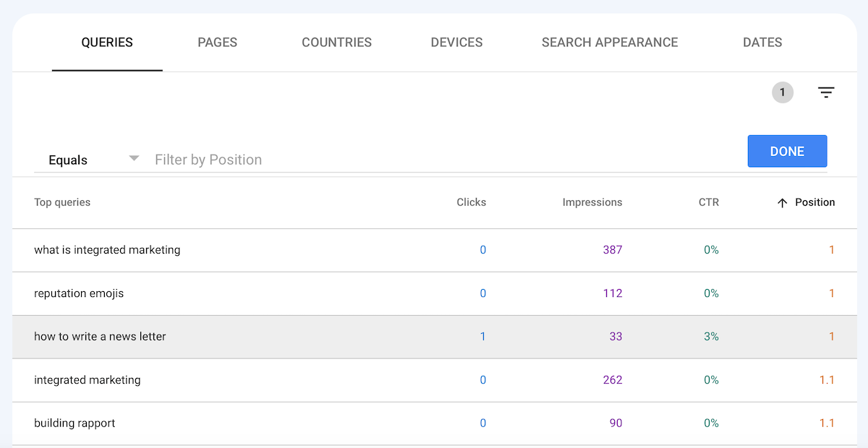Click clicks value in building rapport row
Viewport: 868px width, 448px height.
[x=483, y=423]
